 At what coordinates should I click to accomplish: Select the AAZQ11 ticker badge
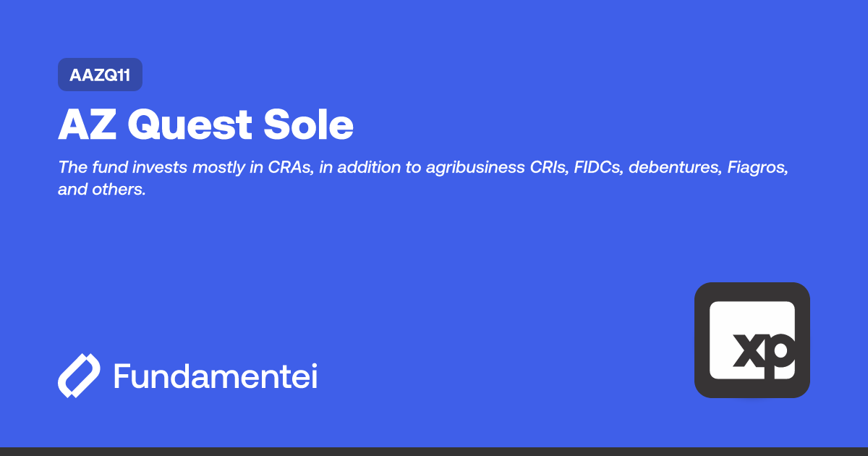pyautogui.click(x=100, y=75)
